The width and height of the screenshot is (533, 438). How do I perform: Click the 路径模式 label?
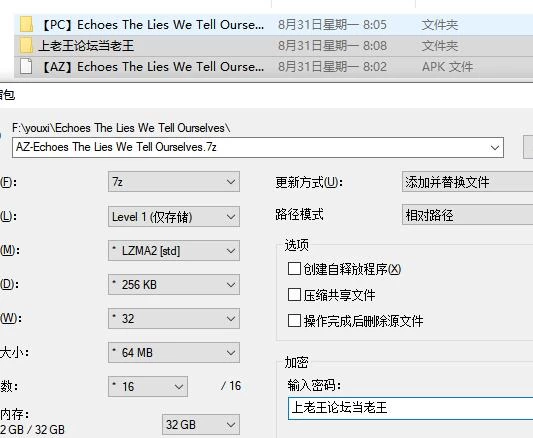[x=299, y=214]
